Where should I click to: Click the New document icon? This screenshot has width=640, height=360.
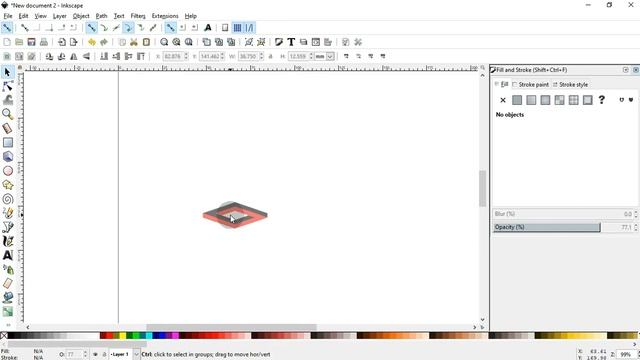tap(7, 42)
